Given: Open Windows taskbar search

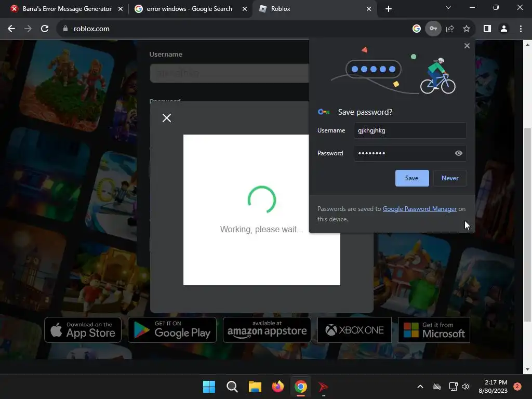Looking at the screenshot, I should [x=232, y=387].
